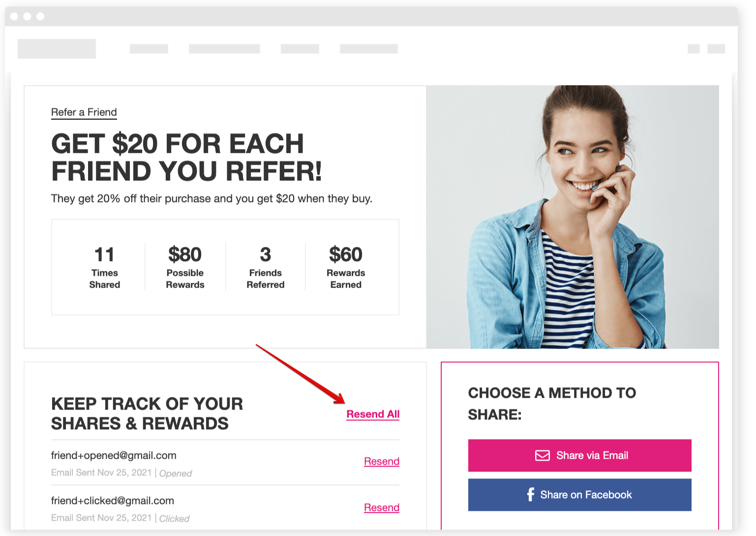Click the friend+opened@gmail.com entry
The width and height of the screenshot is (756, 536).
pyautogui.click(x=114, y=455)
